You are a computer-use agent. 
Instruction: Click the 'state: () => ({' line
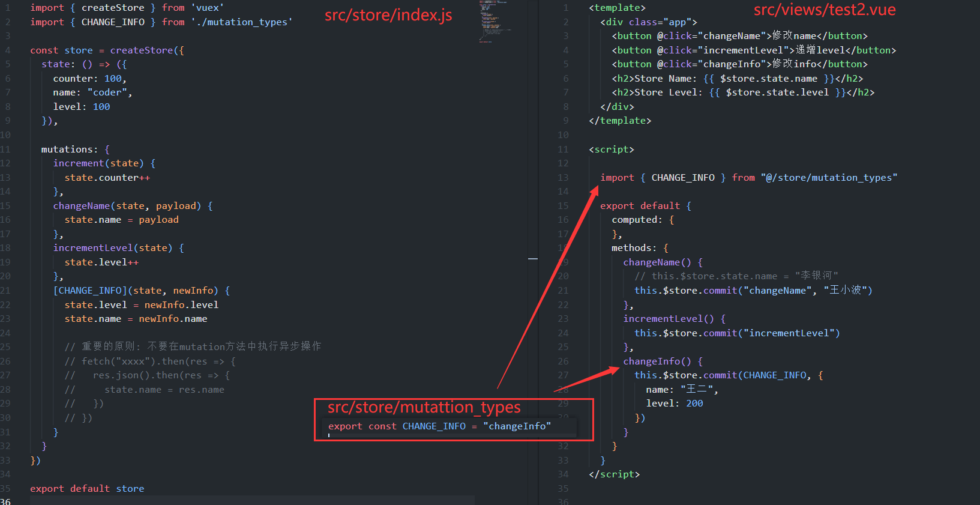pyautogui.click(x=84, y=64)
